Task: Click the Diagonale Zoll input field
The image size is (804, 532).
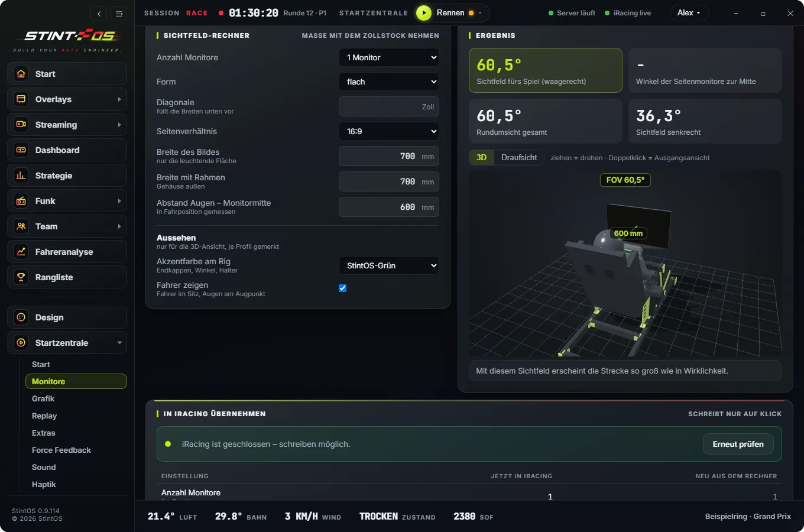Action: point(389,106)
